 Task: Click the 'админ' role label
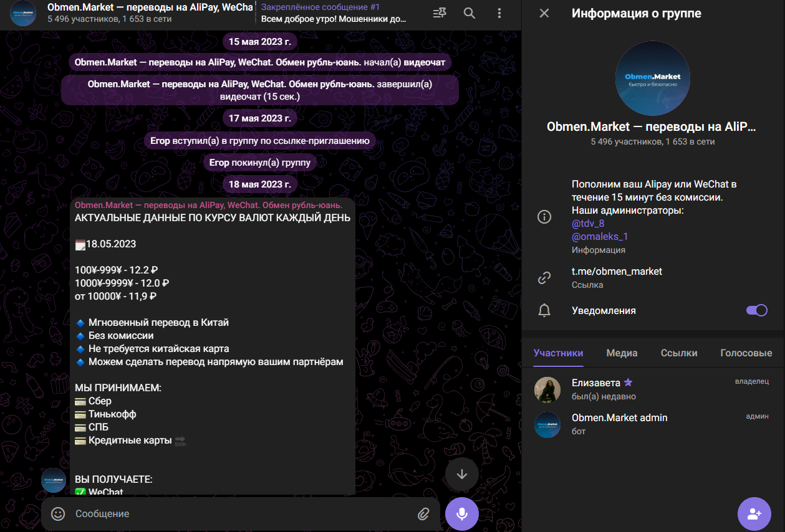tap(758, 416)
